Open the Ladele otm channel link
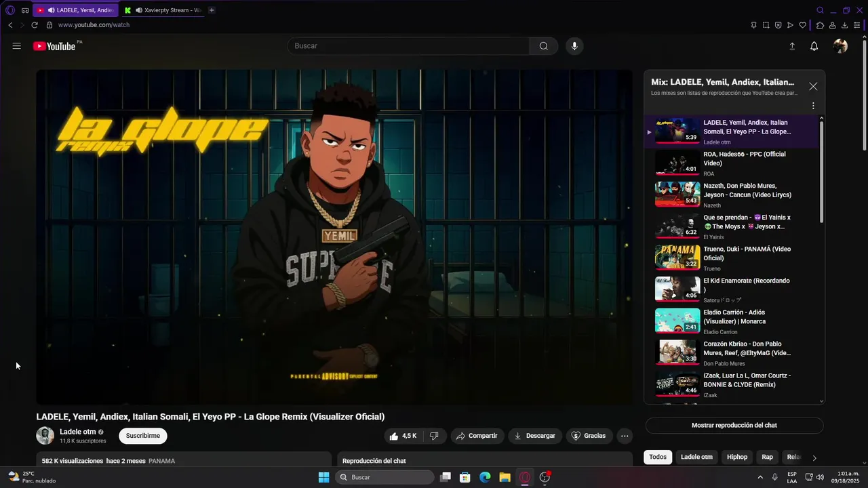Viewport: 868px width, 488px height. [77, 432]
